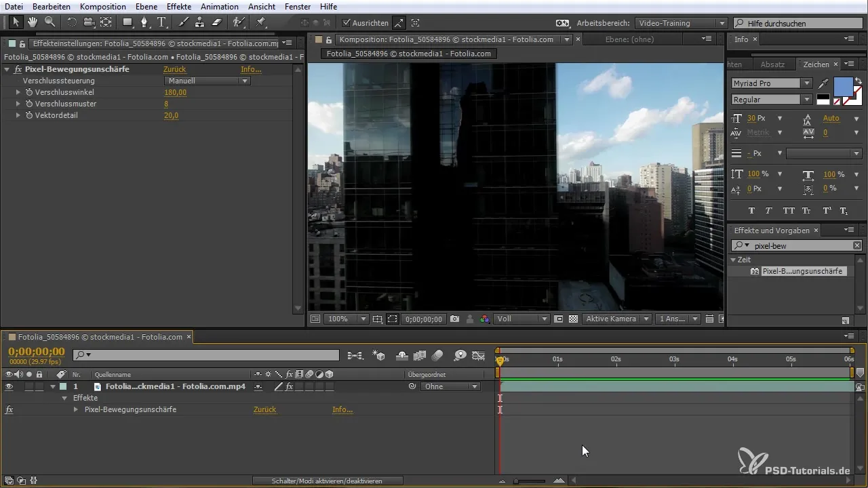Open the Arbeitsbereich Video-Training dropdown
Screen dimensions: 868x488
tap(682, 23)
